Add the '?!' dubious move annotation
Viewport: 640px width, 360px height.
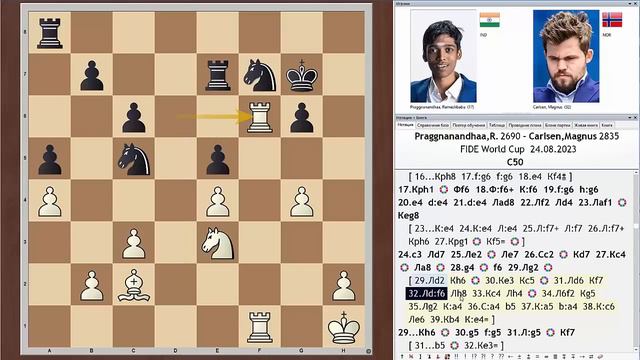coord(483,356)
